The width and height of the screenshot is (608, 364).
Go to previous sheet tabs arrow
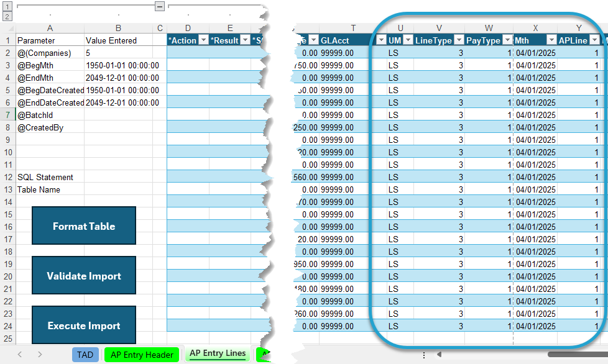(20, 354)
